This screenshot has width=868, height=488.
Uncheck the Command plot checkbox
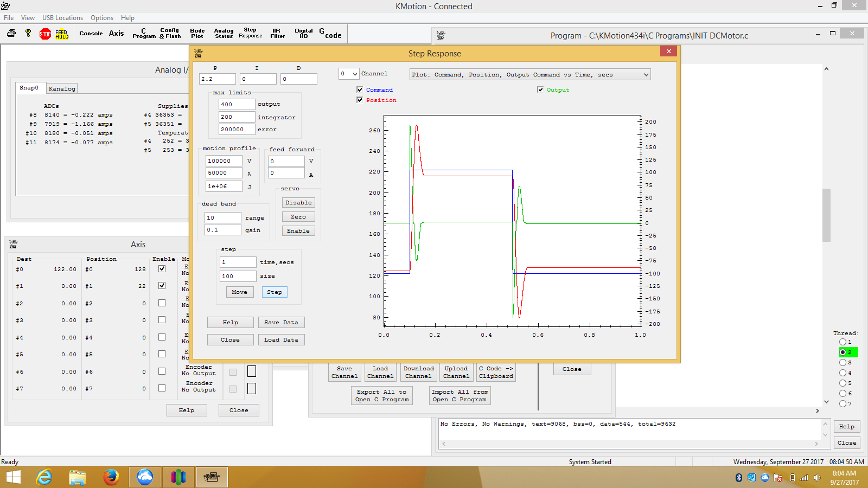point(360,89)
